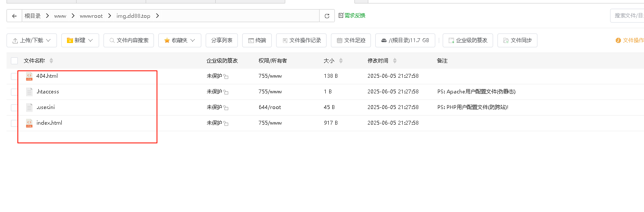
Task: Toggle the select-all files checkbox
Action: pos(14,61)
